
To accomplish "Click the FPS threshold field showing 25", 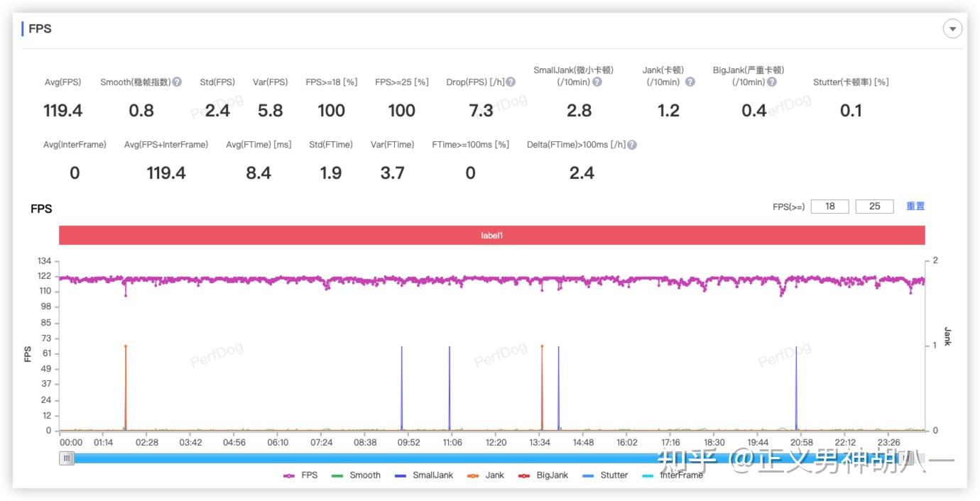I will (875, 207).
